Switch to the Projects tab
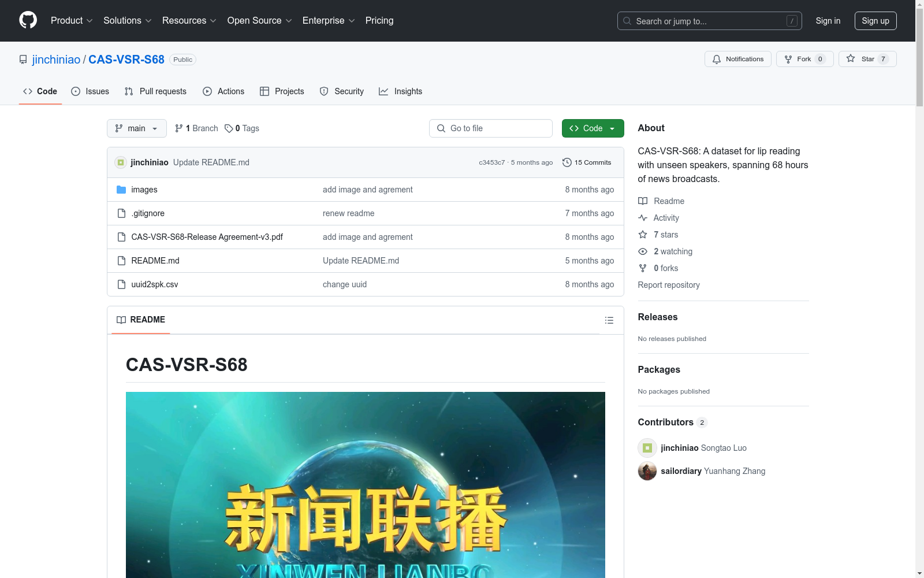Image resolution: width=924 pixels, height=578 pixels. [282, 91]
